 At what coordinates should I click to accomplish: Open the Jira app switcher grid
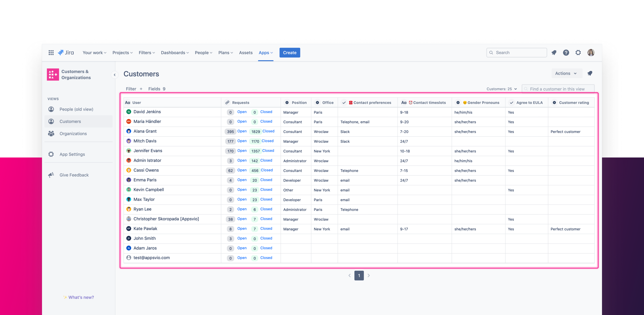coord(51,53)
